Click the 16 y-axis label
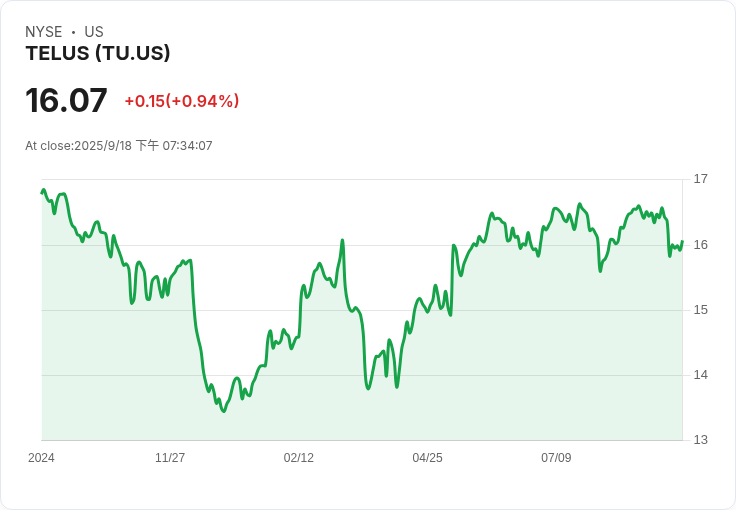 [x=700, y=245]
